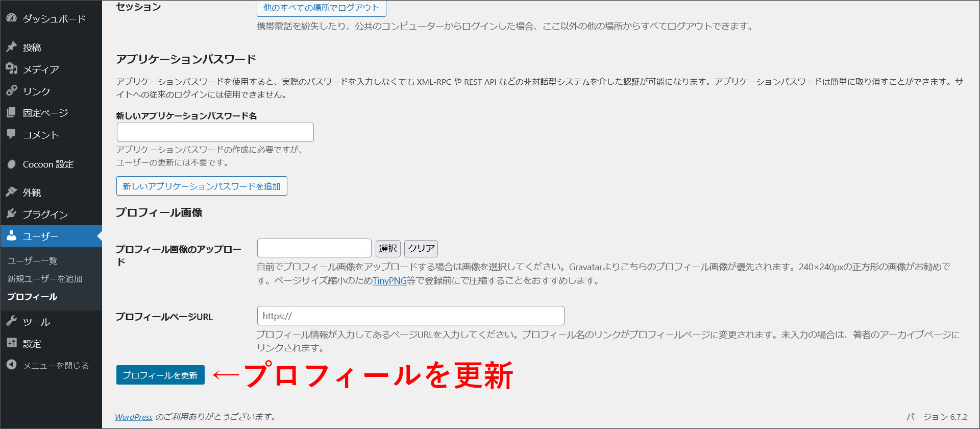Click the バージョン 6.7.2 footer text
980x429 pixels.
pos(937,417)
